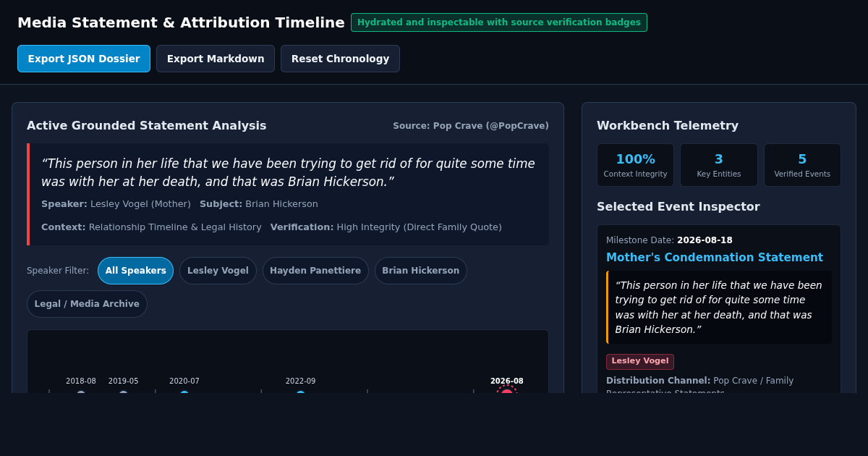Select the 2022-09 timeline marker
868x456 pixels.
click(301, 392)
